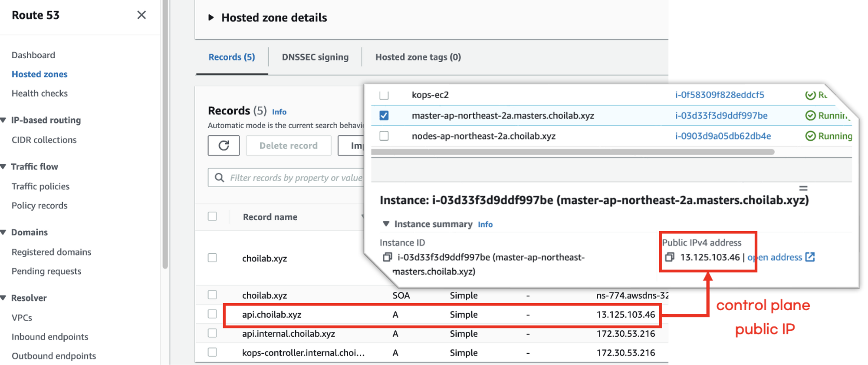
Task: Click the search magnifier icon in filter box
Action: pyautogui.click(x=220, y=178)
